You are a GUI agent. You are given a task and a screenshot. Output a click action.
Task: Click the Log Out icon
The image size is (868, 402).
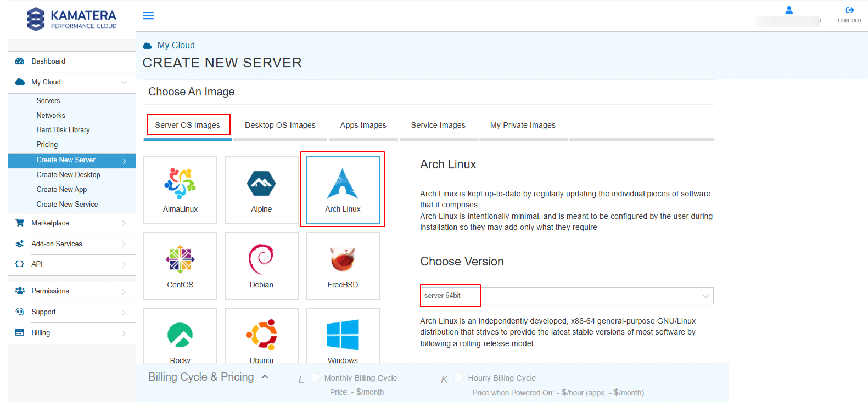[x=850, y=10]
